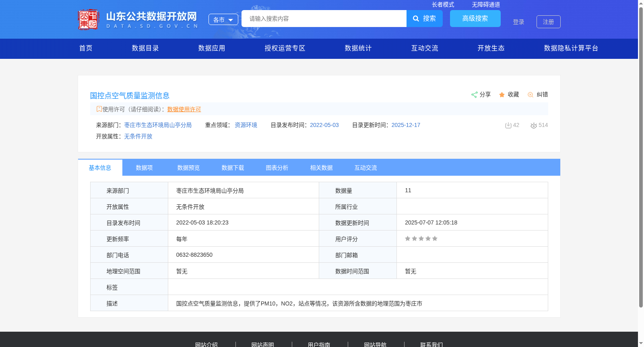
Task: Enable 长者模式 elder mode
Action: (x=443, y=4)
